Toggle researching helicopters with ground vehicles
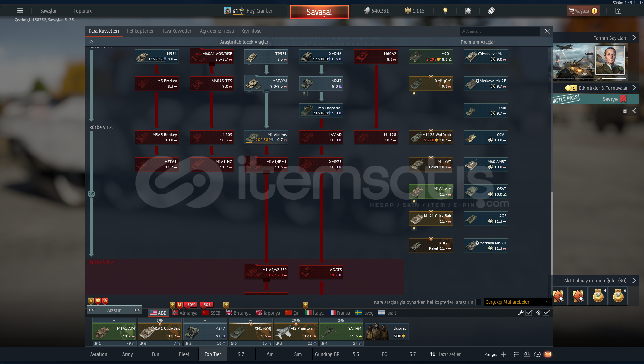Viewport: 644px width, 364px height. [x=478, y=302]
